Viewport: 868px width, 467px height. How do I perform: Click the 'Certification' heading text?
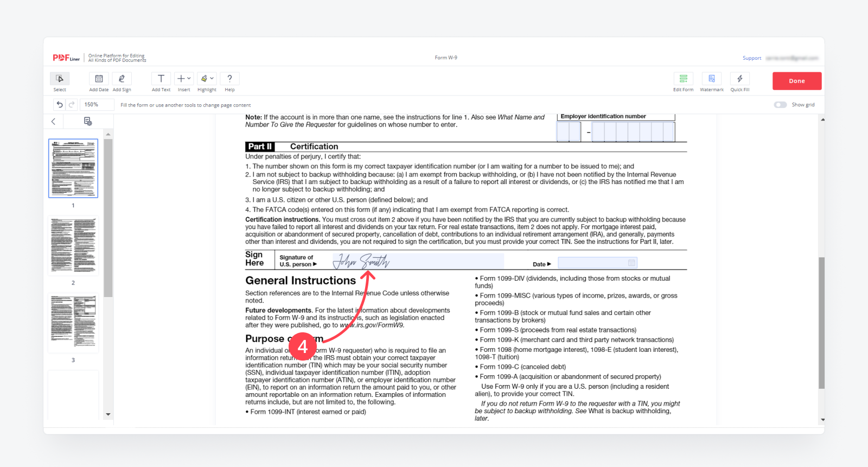314,147
